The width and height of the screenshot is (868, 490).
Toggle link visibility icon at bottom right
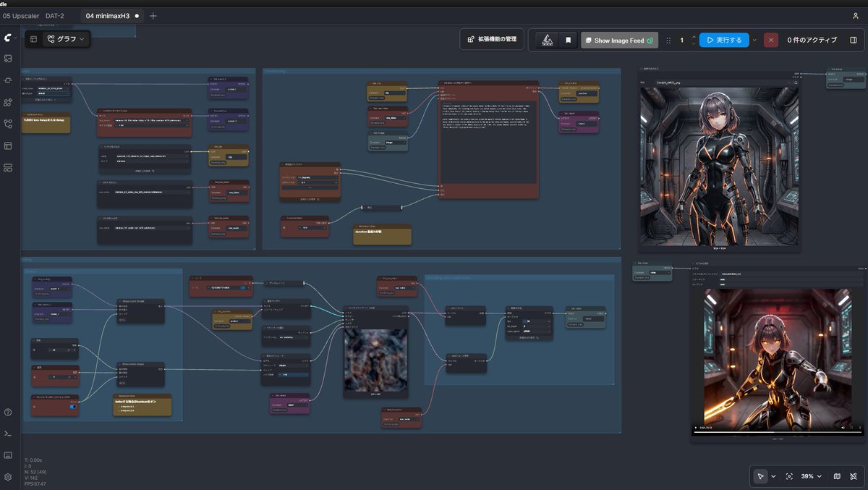[854, 476]
